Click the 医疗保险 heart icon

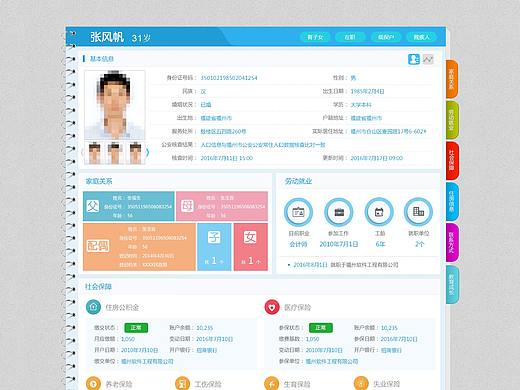point(272,307)
